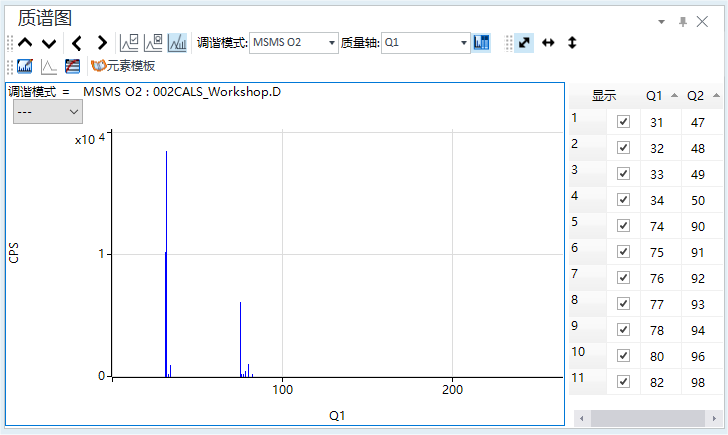
Task: Click the right chevron arrow in toolbar
Action: pos(102,43)
